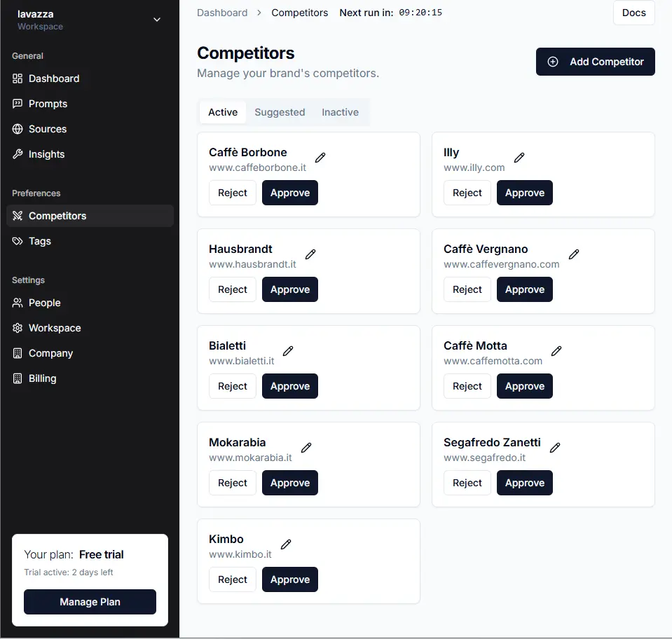The height and width of the screenshot is (639, 672).
Task: Switch to the Active tab
Action: [223, 112]
